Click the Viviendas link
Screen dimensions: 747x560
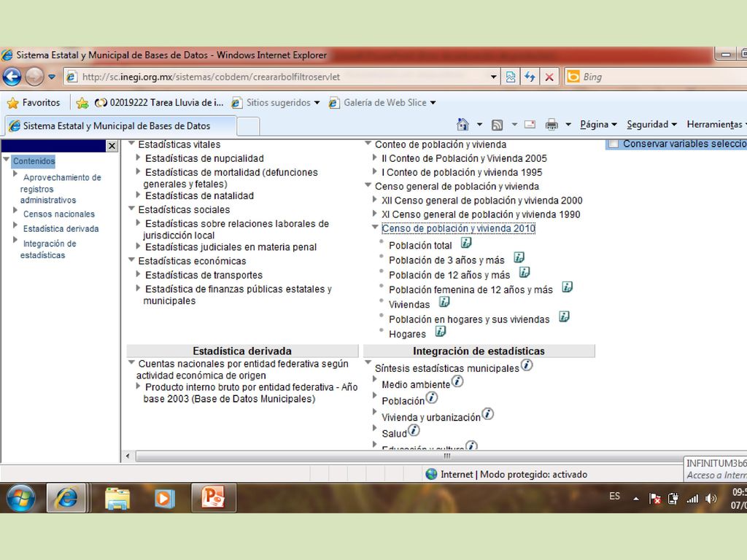click(x=409, y=304)
